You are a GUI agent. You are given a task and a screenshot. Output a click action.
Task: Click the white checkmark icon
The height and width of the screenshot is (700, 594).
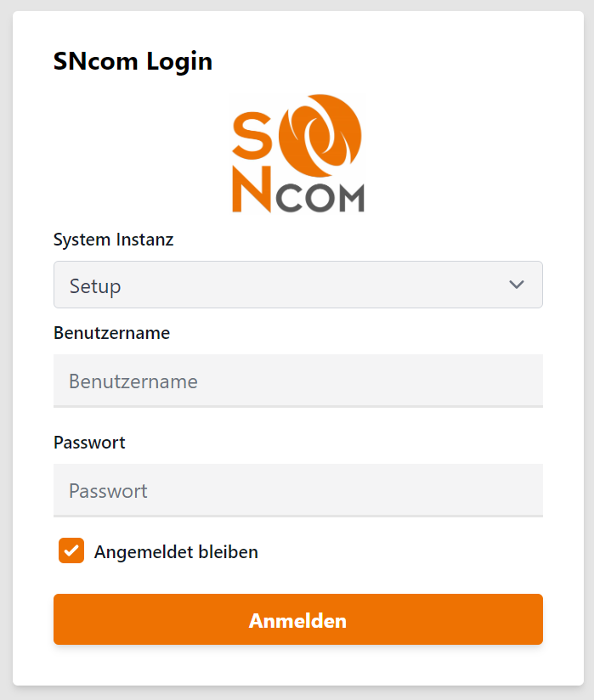[71, 551]
